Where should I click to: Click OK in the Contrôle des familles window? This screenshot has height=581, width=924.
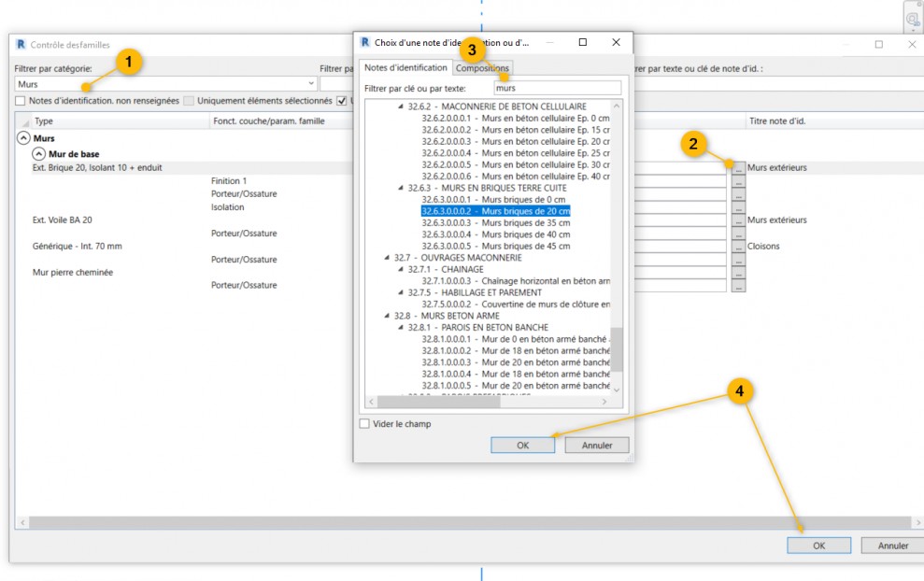tap(819, 546)
